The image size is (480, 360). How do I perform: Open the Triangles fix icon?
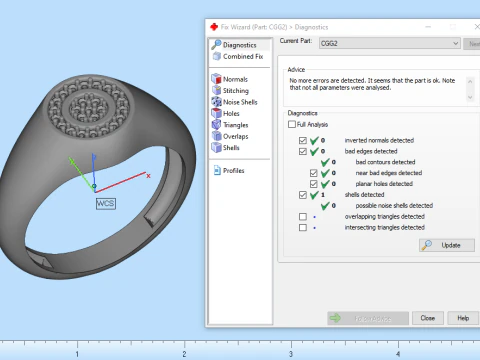point(216,125)
